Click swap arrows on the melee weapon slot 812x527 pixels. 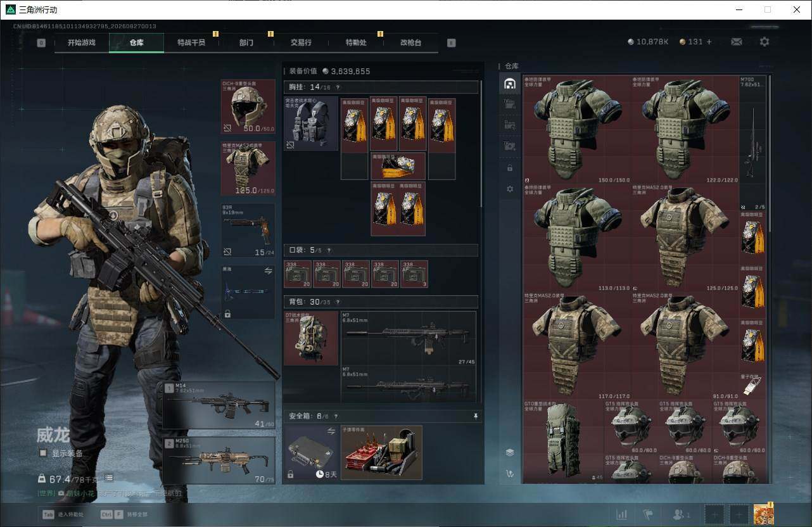pyautogui.click(x=268, y=270)
